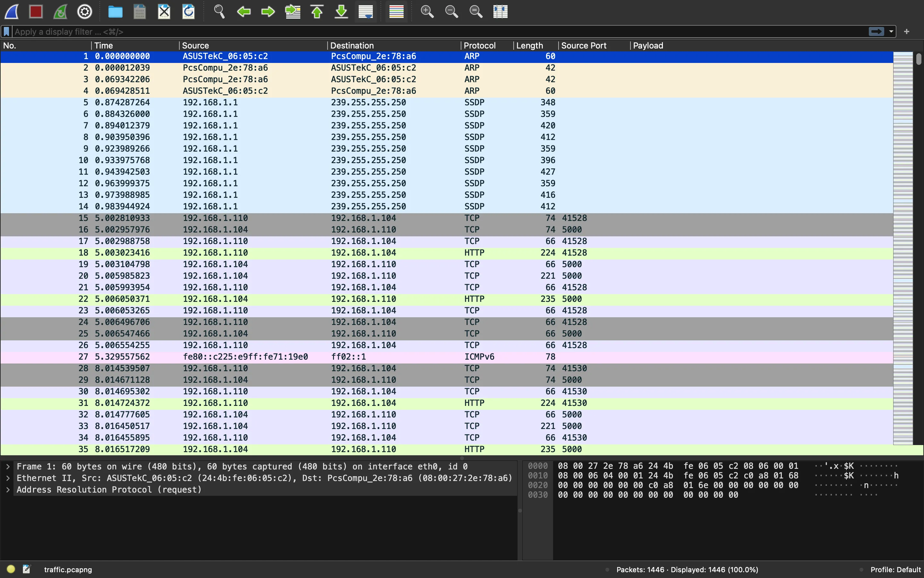Select packet 15 TCP row from port 41528
The image size is (924, 578).
tap(447, 218)
